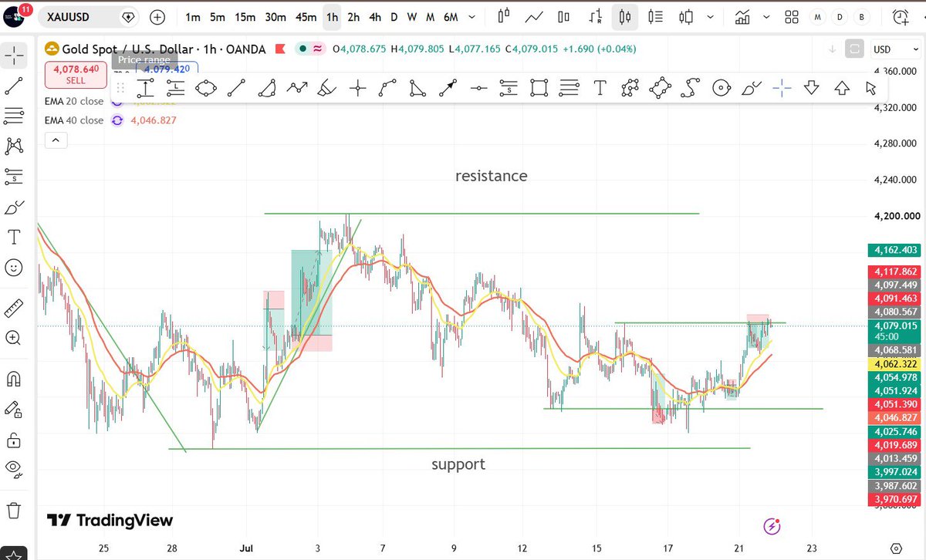Open the indicators menu
Viewport: 926px width, 560px height.
pyautogui.click(x=742, y=16)
